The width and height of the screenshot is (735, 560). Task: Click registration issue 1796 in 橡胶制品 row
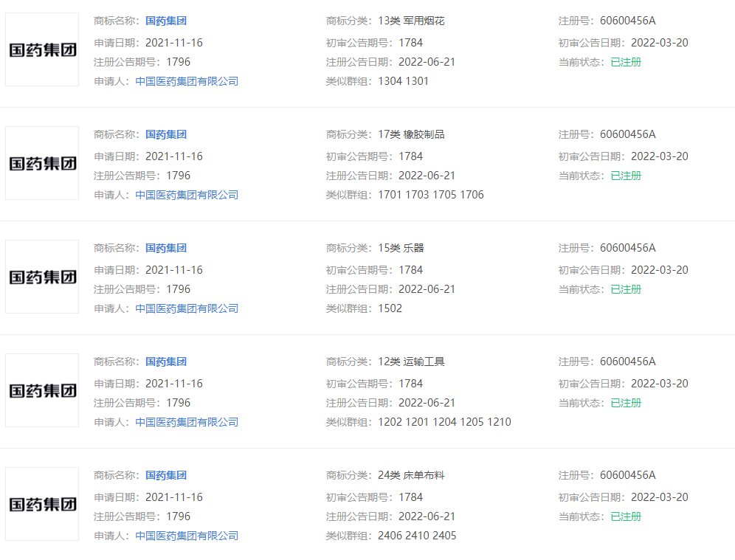pos(178,176)
